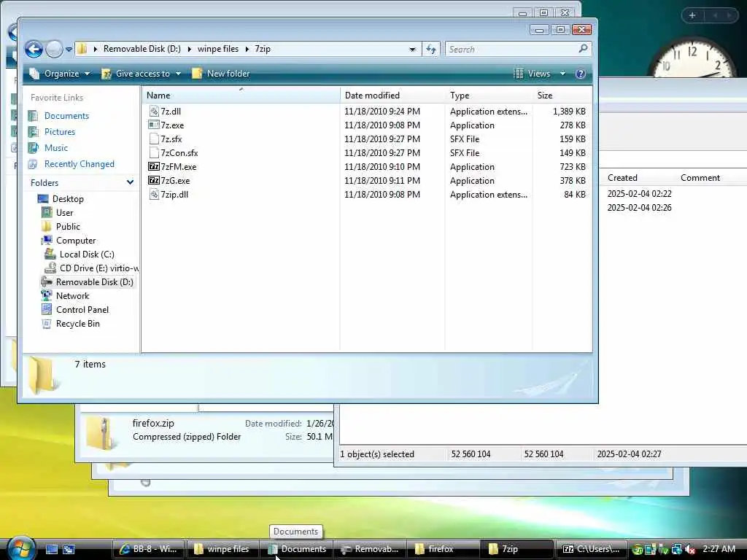The width and height of the screenshot is (747, 560).
Task: Click the 2:27 AM taskbar clock
Action: pyautogui.click(x=719, y=549)
